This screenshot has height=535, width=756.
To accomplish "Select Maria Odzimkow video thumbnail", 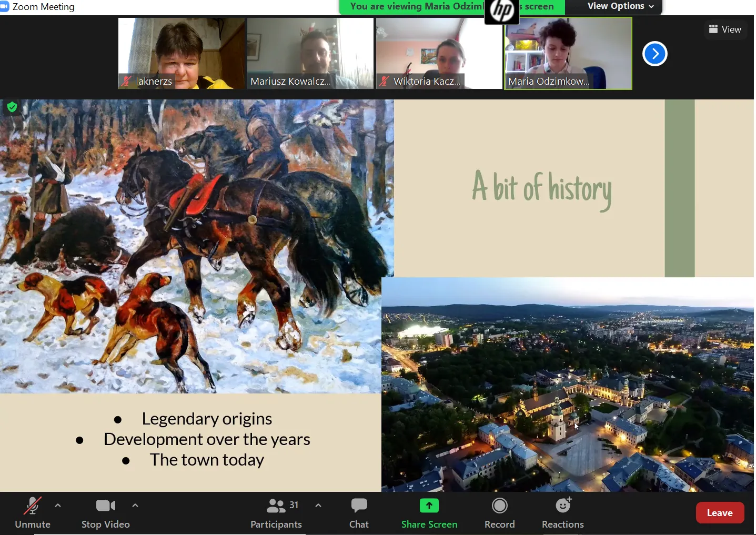I will point(568,53).
